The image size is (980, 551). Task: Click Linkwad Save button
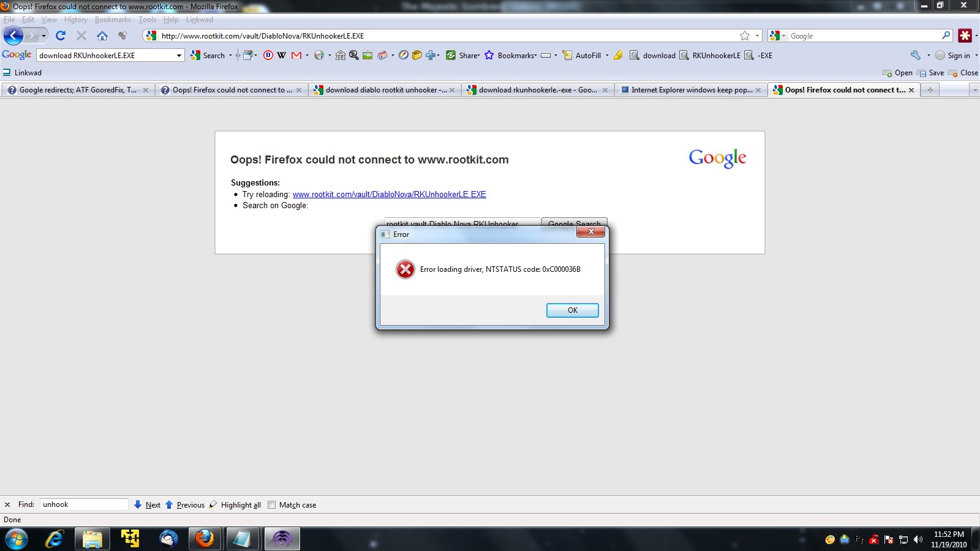click(930, 72)
